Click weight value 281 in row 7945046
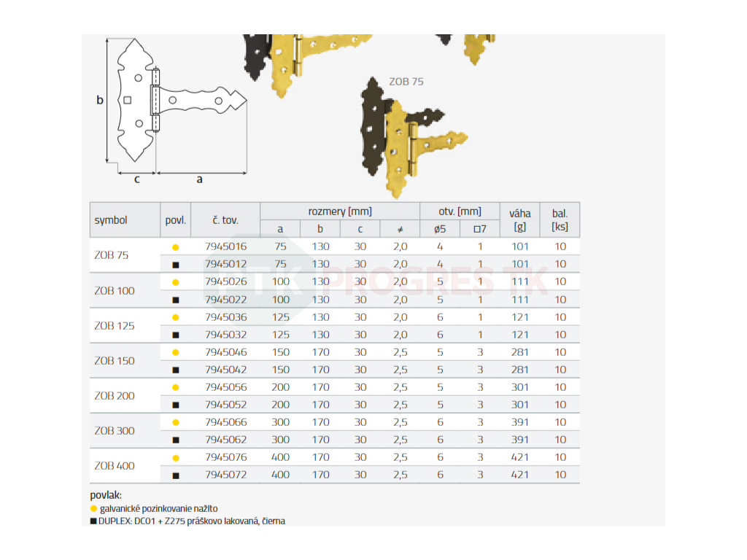Screen dimensions: 747x560 click(519, 352)
